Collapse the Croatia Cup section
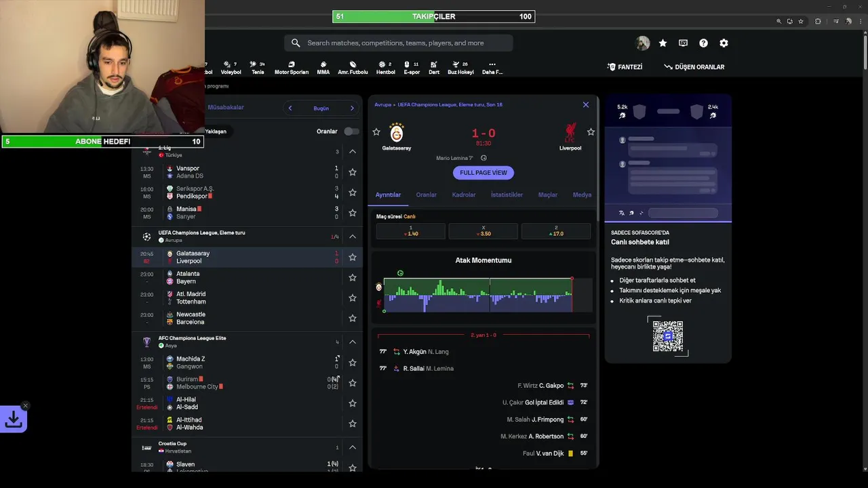Viewport: 868px width, 488px height. (x=353, y=447)
